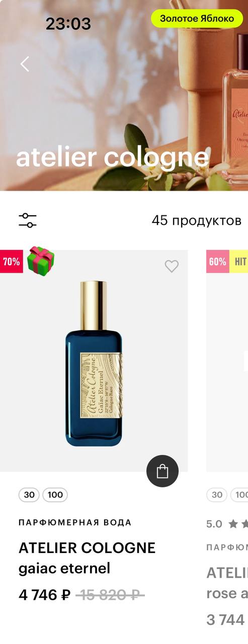Tap the 70% discount badge

[x=12, y=262]
